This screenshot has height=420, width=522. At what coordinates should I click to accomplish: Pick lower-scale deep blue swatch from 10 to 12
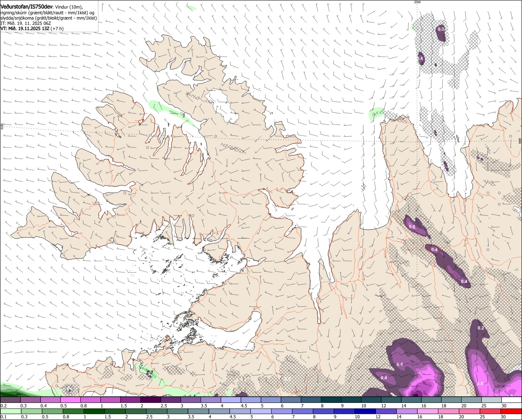[x=366, y=411]
